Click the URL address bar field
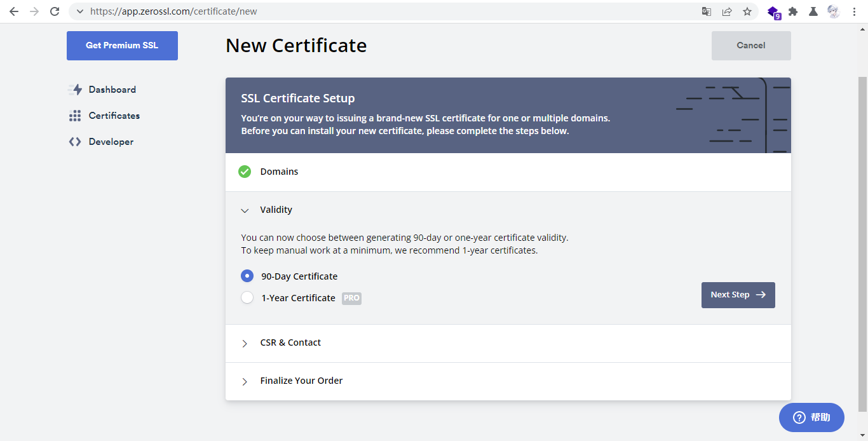 coord(381,11)
